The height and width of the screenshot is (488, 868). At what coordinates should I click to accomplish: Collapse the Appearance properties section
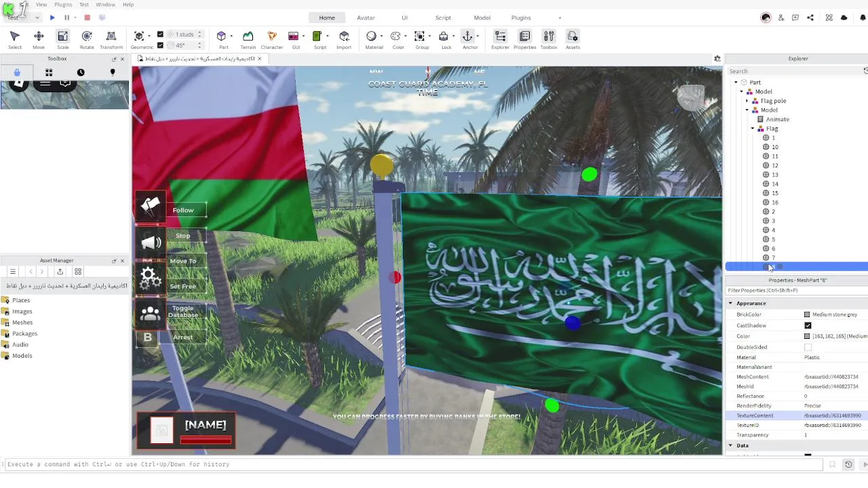pos(730,303)
